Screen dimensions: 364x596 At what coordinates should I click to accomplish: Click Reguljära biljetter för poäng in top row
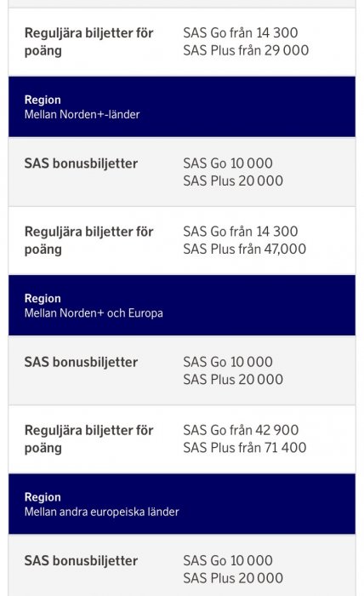(88, 42)
